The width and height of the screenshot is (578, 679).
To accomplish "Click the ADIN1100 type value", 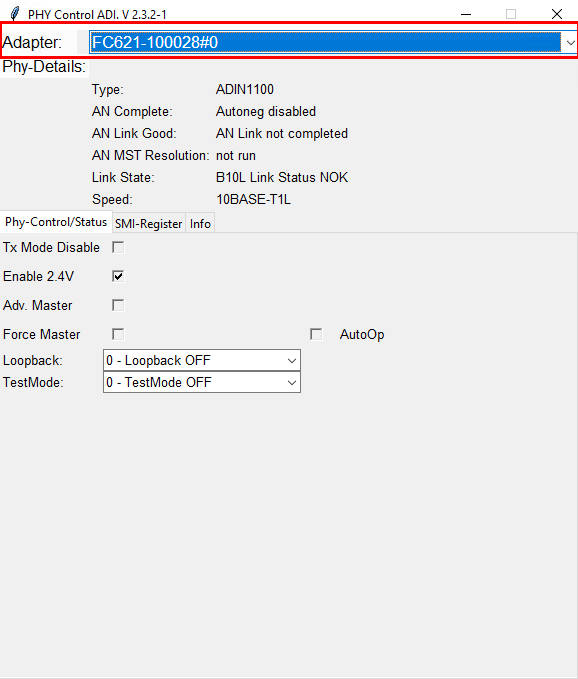I will [x=245, y=90].
